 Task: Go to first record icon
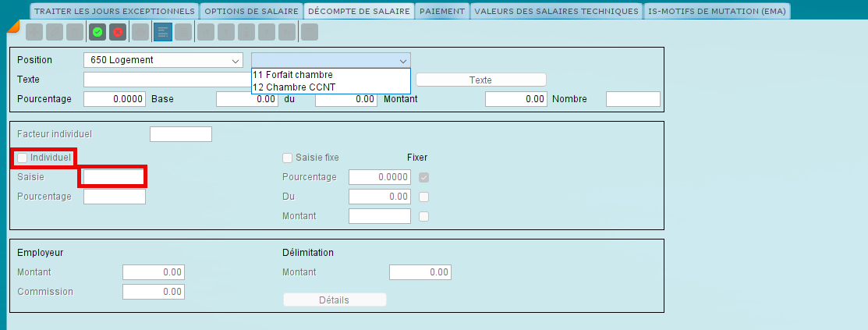click(206, 32)
